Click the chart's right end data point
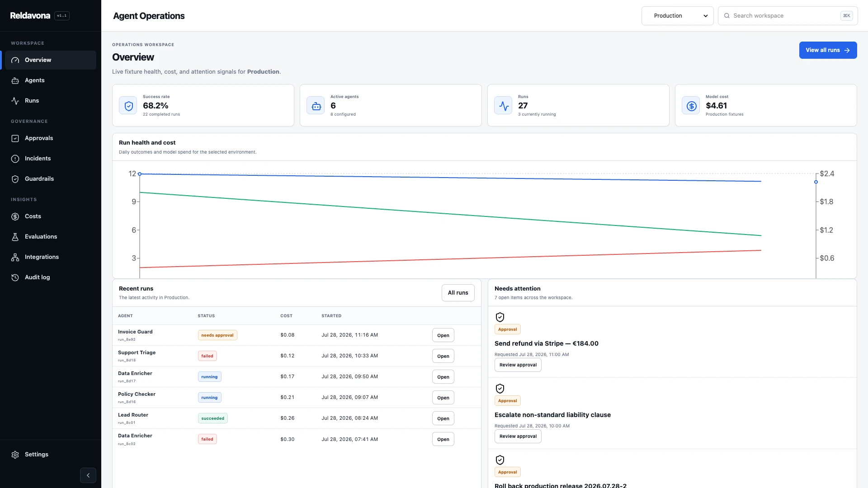 pos(816,182)
